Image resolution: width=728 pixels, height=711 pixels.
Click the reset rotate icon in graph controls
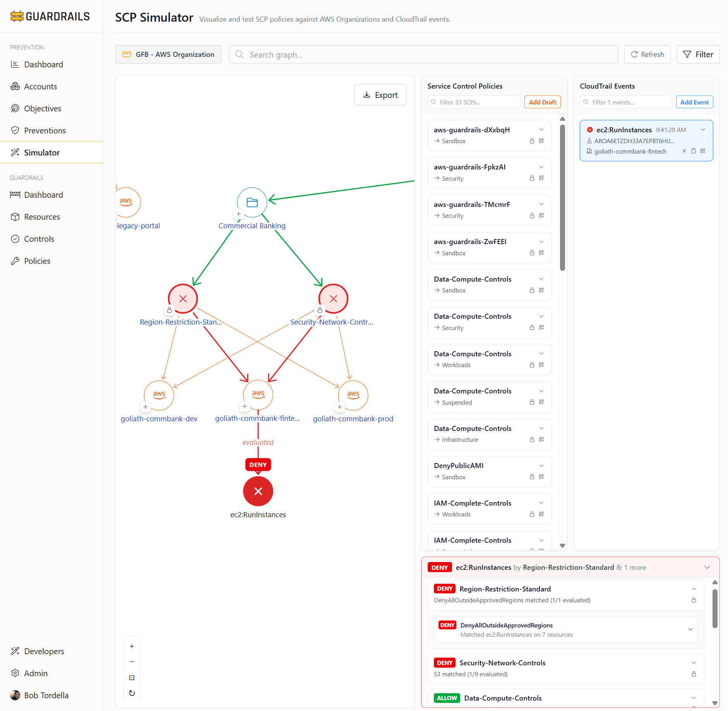(132, 693)
